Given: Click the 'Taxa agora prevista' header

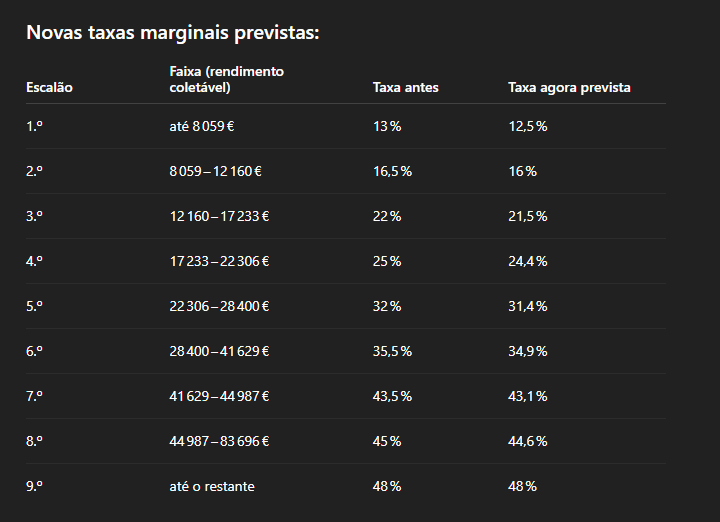Looking at the screenshot, I should tap(569, 87).
